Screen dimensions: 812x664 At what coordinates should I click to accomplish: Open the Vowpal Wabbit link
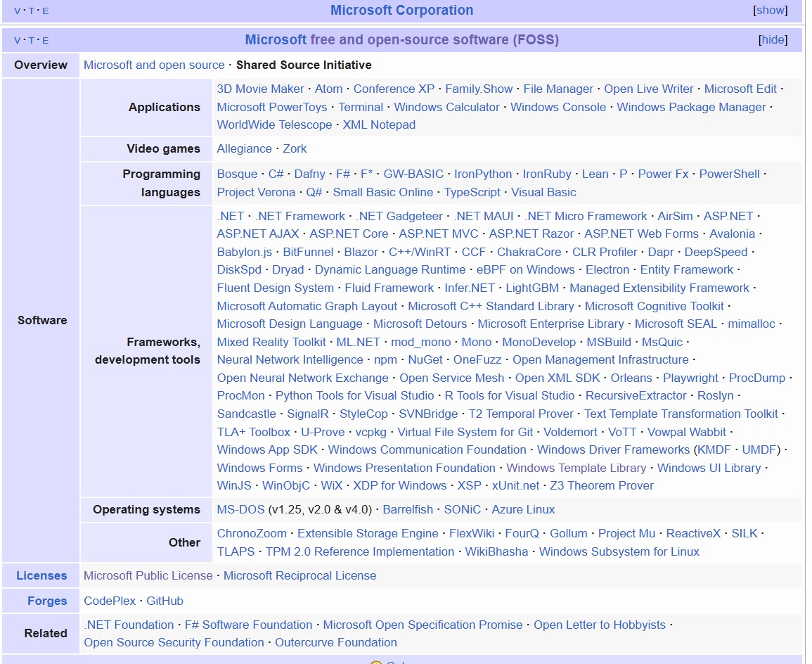[687, 433]
